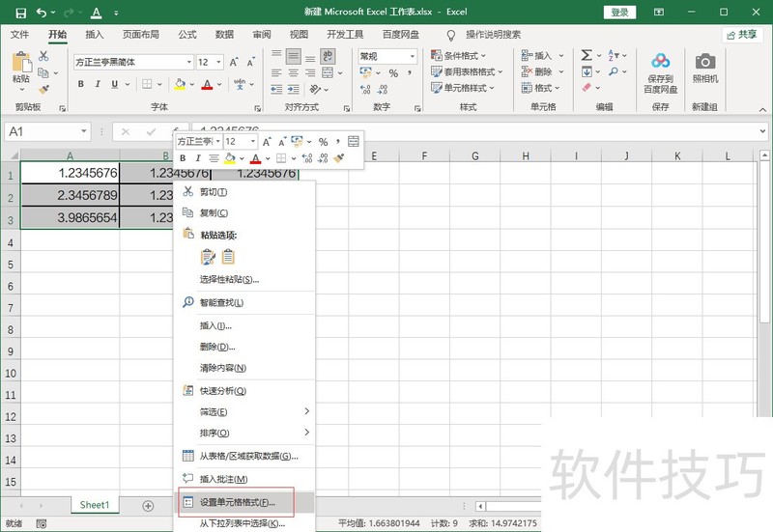Screen dimensions: 773x532
Task: Click Increase Decimal in ribbon
Action: tap(365, 89)
